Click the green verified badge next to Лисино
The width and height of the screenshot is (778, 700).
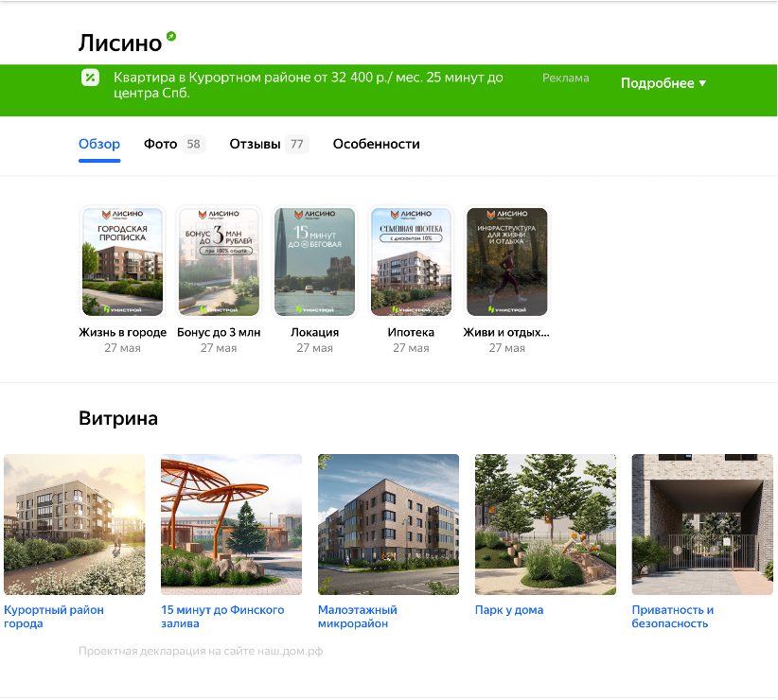(171, 37)
